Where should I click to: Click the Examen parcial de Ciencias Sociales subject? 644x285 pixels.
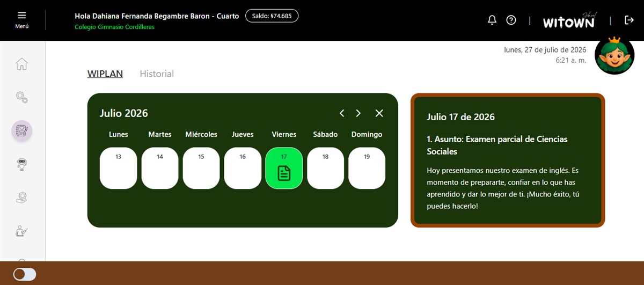[x=497, y=145]
